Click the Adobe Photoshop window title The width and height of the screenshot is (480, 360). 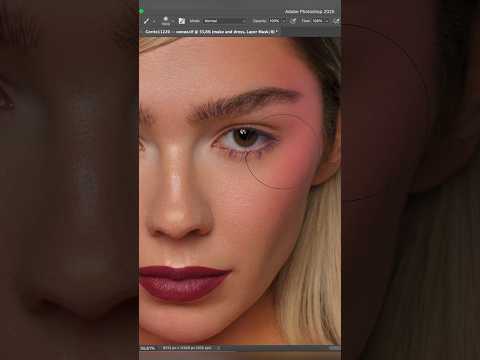click(x=309, y=12)
